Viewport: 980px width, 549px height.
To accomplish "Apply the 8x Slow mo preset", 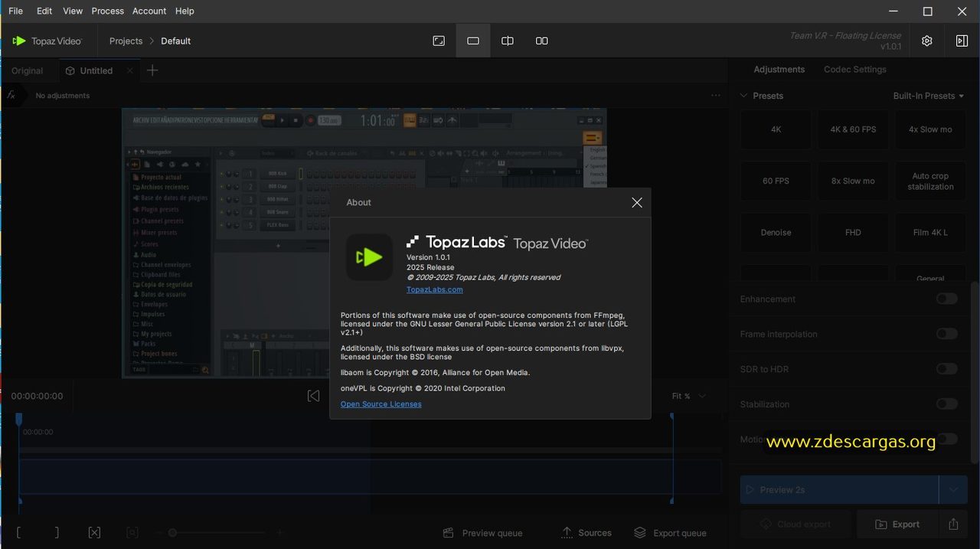I will tap(853, 181).
